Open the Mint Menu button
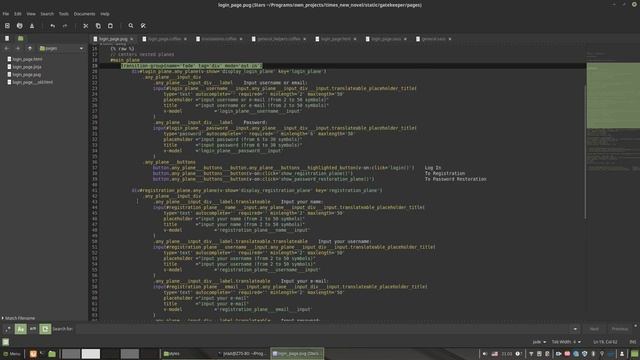This screenshot has height=360, width=640. point(12,353)
